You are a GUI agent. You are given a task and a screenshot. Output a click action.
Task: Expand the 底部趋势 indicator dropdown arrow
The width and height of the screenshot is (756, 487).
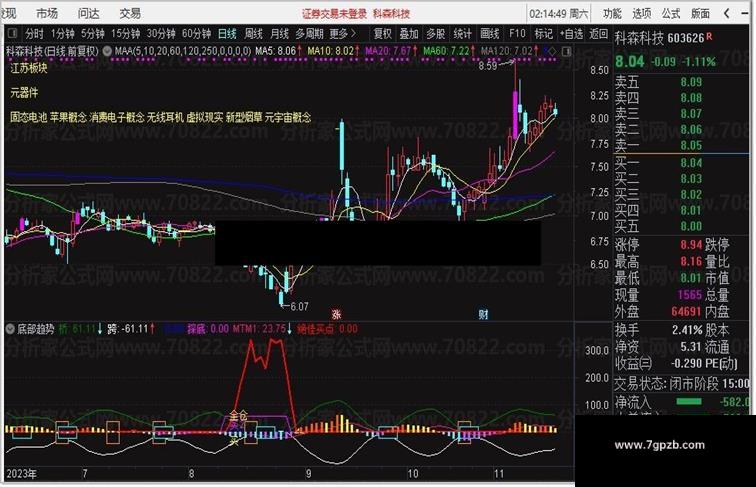10,329
